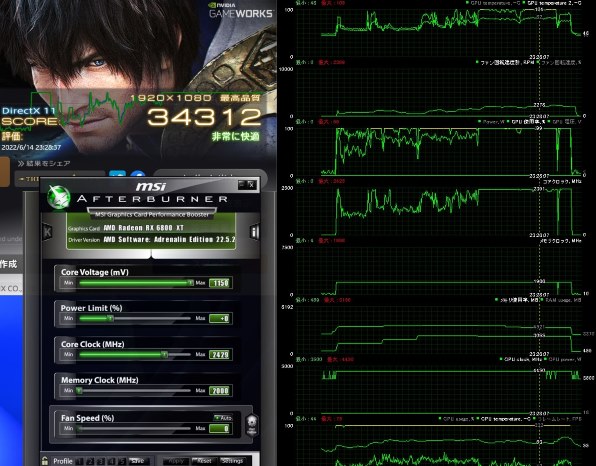596x466 pixels.
Task: Click the Memory Clock value field
Action: tap(220, 390)
